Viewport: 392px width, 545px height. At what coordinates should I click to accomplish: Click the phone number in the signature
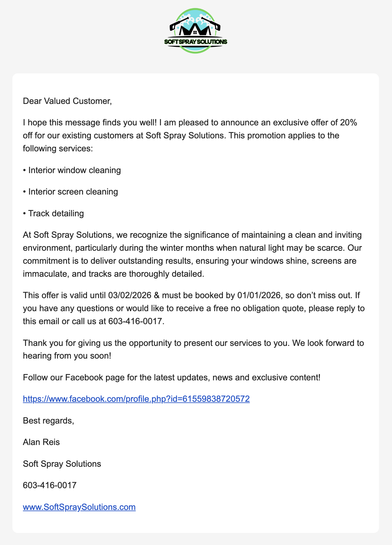pyautogui.click(x=50, y=485)
